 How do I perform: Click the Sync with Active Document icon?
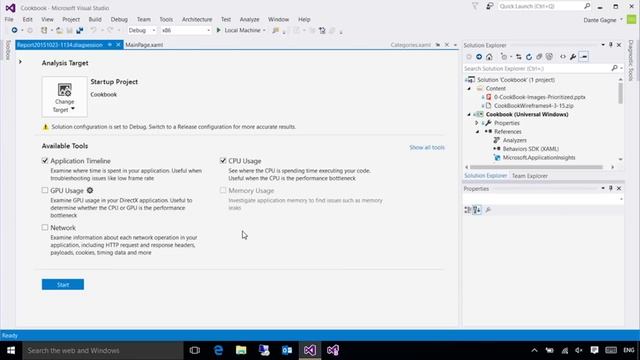pyautogui.click(x=518, y=57)
